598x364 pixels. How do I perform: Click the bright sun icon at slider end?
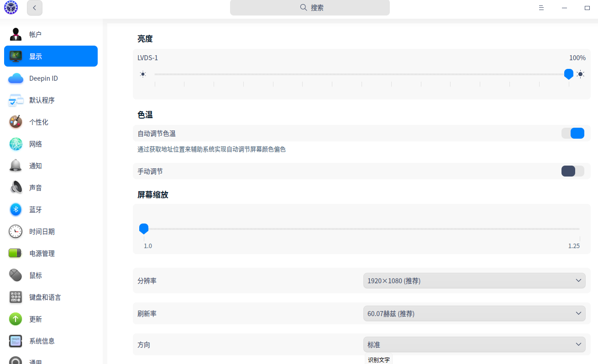(580, 74)
